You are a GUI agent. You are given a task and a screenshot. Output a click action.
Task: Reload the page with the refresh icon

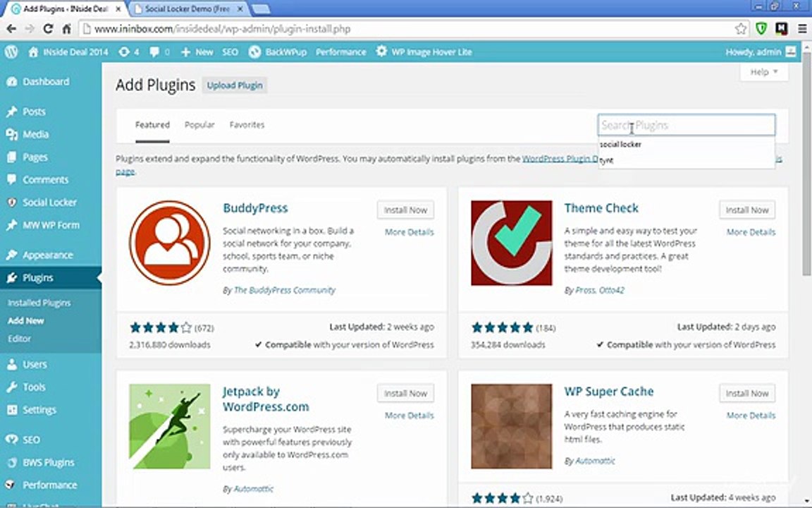tap(48, 29)
